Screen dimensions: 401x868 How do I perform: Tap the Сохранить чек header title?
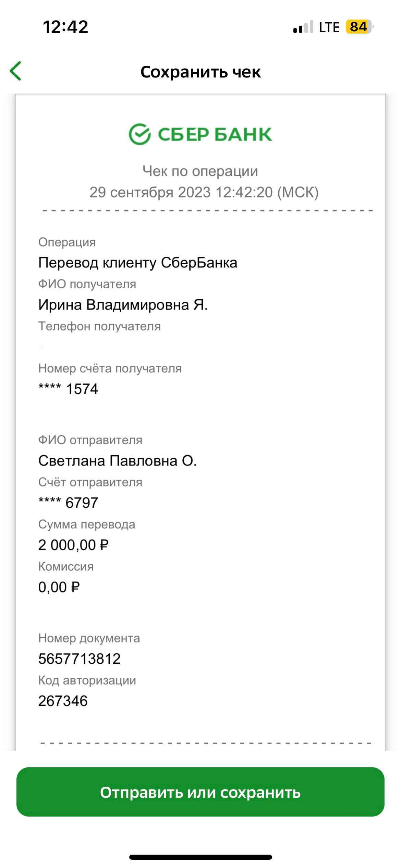point(200,72)
